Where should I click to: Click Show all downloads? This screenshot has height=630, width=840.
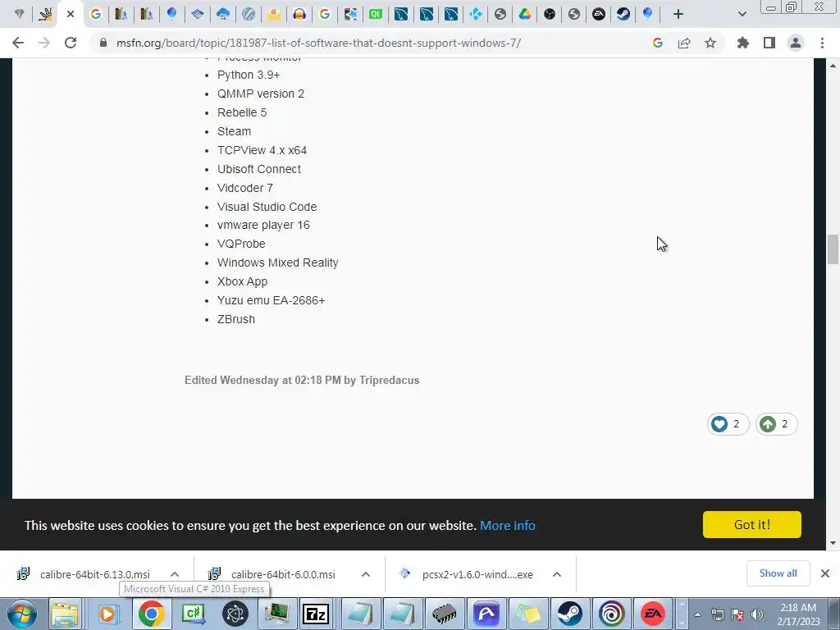point(778,573)
